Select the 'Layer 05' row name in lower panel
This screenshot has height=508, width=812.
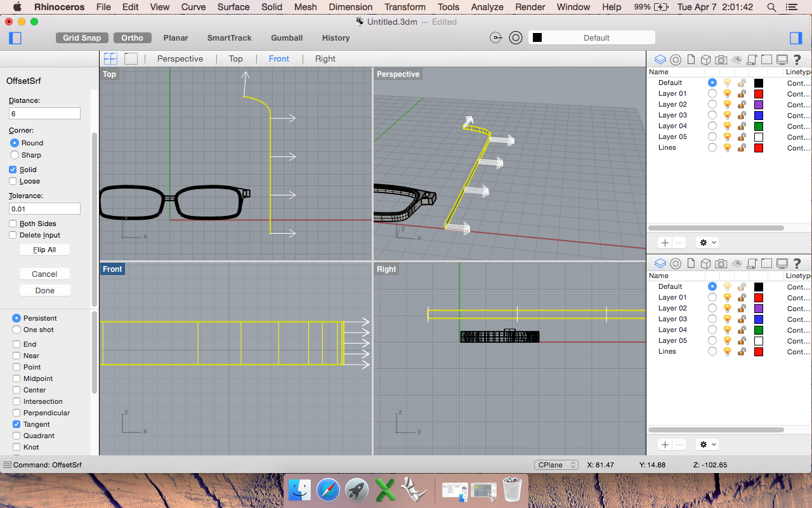click(x=672, y=340)
